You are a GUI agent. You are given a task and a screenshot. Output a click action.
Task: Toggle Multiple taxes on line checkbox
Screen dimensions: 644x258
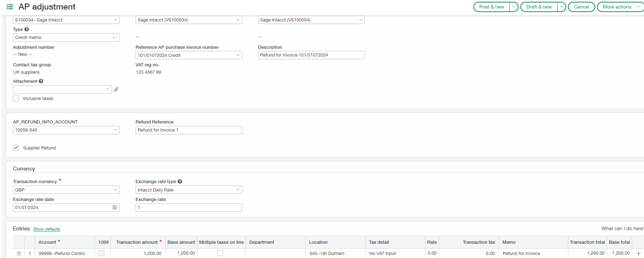tap(220, 253)
